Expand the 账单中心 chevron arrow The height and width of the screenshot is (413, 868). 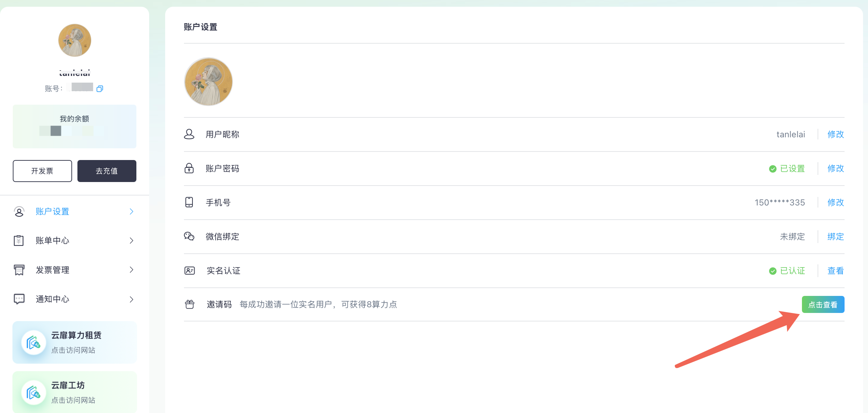[x=131, y=241]
